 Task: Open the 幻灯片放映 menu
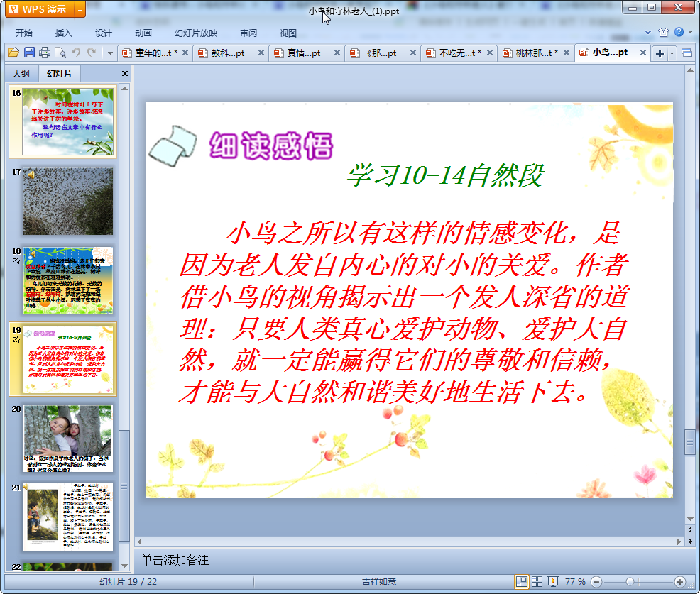click(x=196, y=33)
